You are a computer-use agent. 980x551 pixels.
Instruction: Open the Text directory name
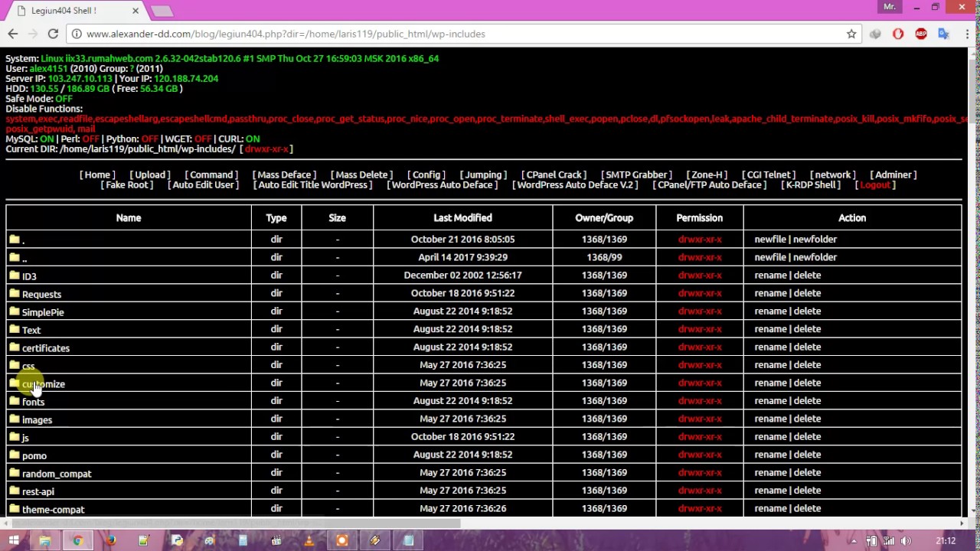[x=31, y=330]
